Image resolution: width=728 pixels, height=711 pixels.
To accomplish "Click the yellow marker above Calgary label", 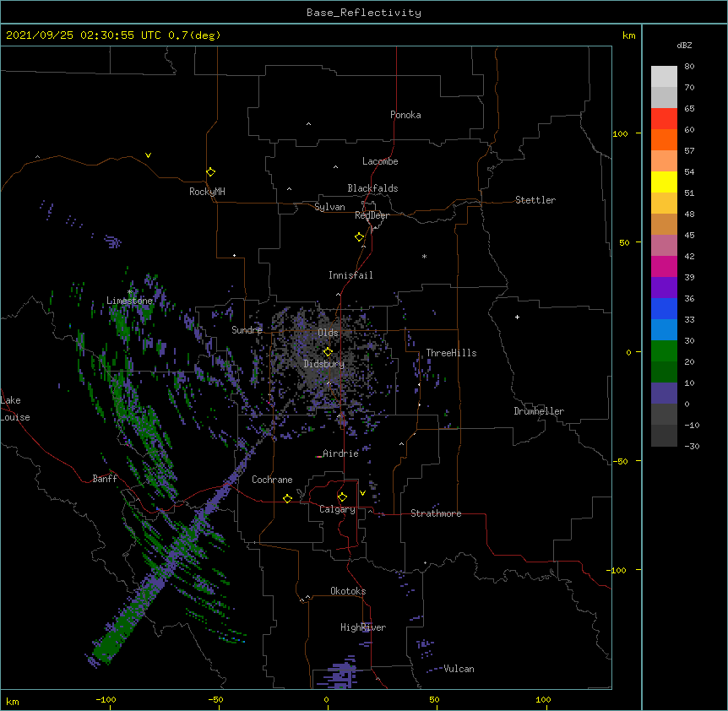I will pos(342,497).
